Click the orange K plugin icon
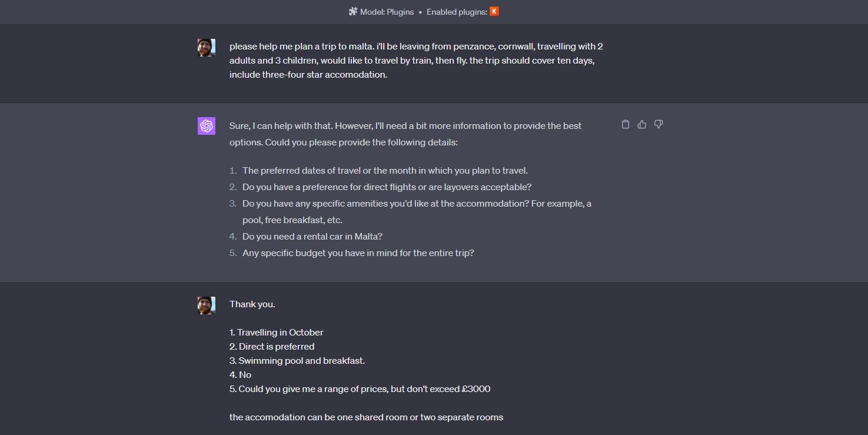 pos(494,11)
